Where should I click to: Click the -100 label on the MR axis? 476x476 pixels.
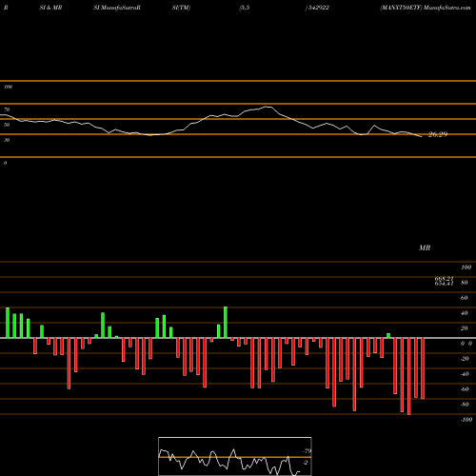coord(466,420)
